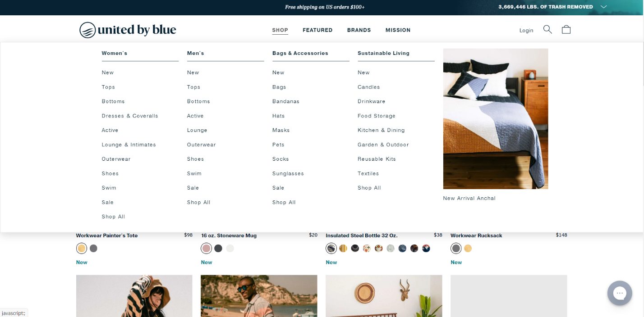Open the MISSION menu
The height and width of the screenshot is (317, 644).
point(398,30)
